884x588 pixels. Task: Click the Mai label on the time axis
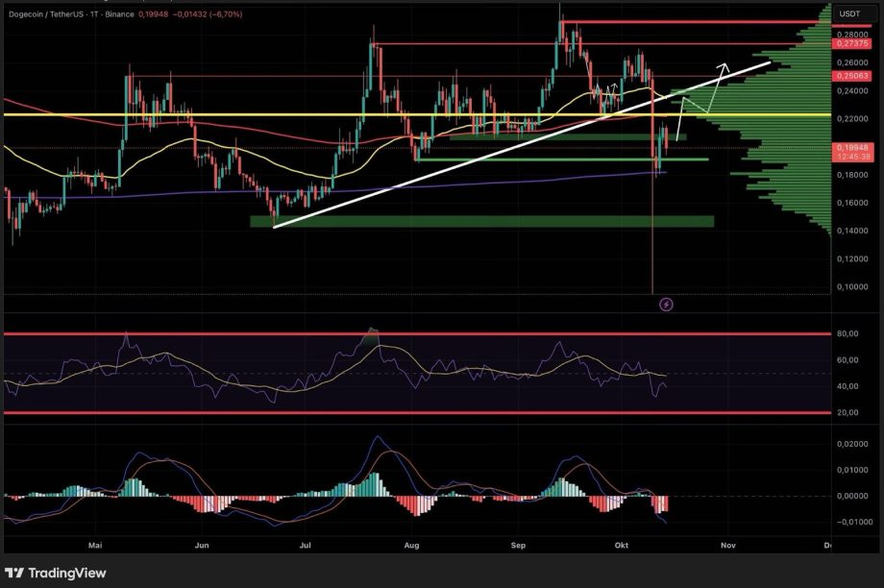click(x=95, y=545)
